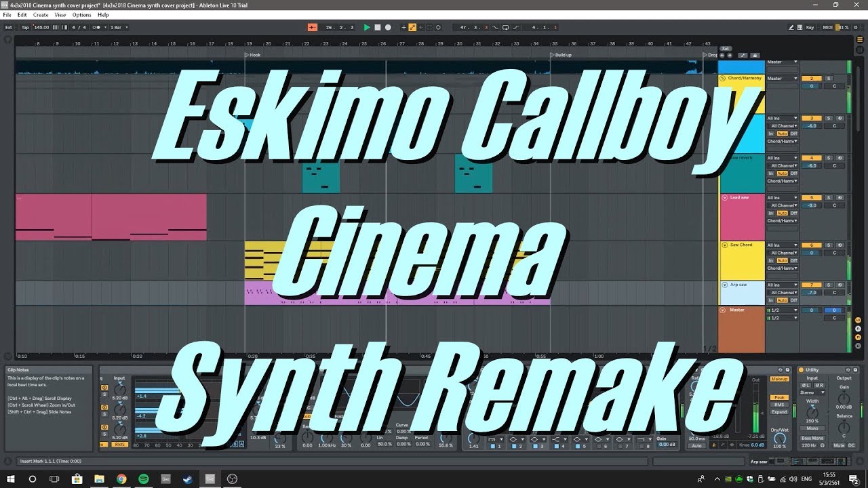
Task: Click the lock envelopes icon
Action: pos(755,56)
